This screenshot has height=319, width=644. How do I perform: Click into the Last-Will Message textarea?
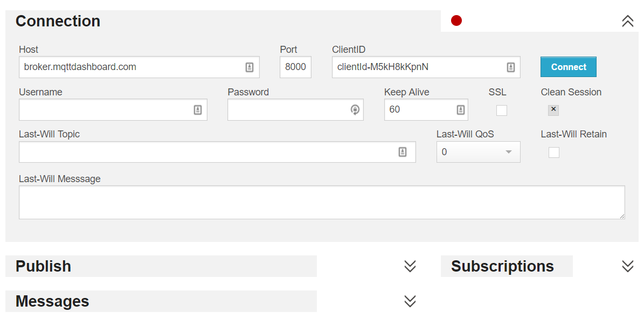click(322, 203)
